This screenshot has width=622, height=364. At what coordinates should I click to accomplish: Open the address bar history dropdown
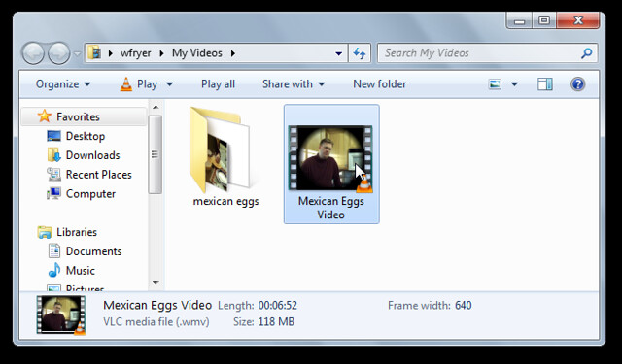339,53
